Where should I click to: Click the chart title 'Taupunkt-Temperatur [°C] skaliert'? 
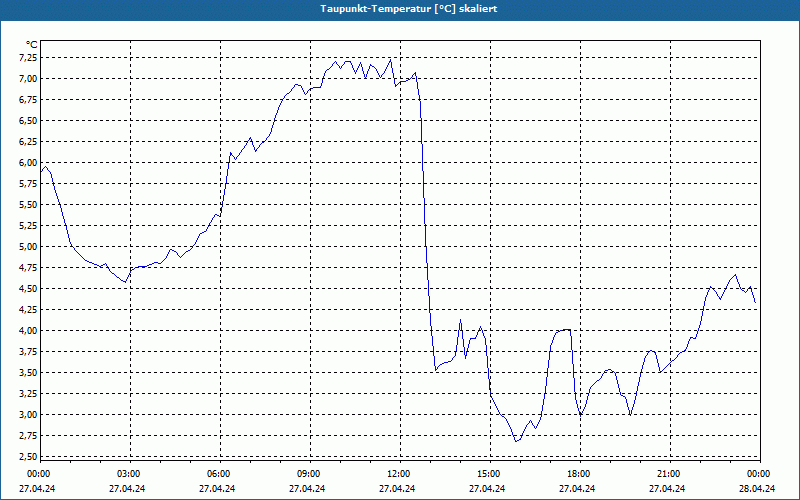409,9
